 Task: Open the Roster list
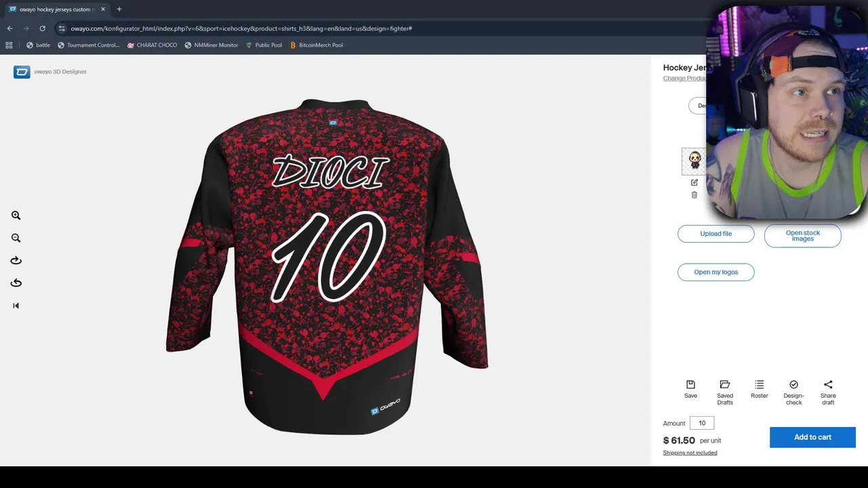coord(759,389)
